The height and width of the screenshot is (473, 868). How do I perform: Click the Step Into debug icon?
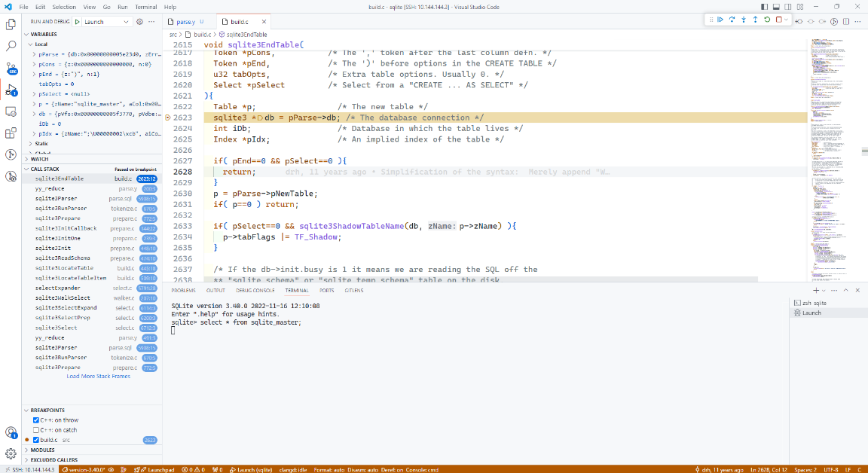point(743,20)
